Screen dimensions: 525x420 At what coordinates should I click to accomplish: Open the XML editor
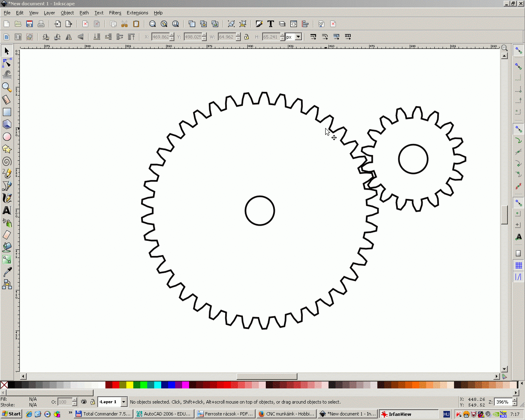294,24
